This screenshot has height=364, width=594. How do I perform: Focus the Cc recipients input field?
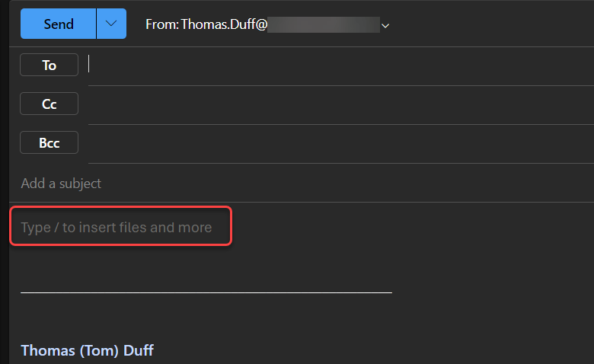[335, 104]
